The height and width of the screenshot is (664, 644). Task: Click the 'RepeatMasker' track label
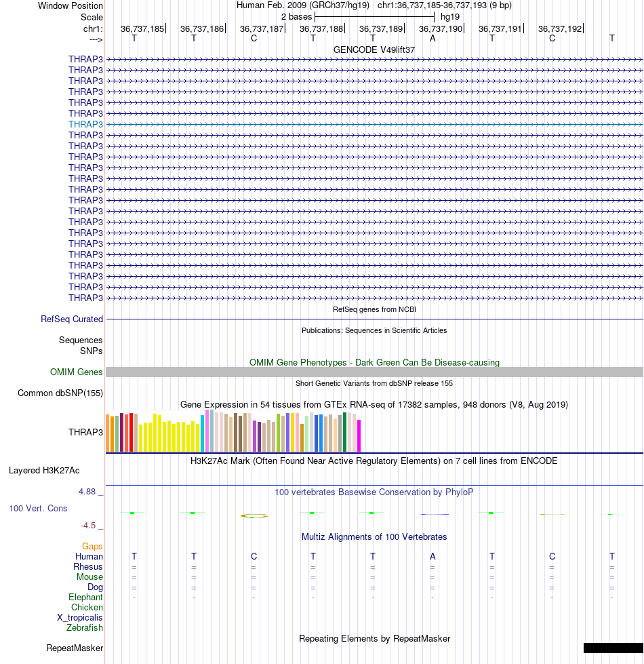pyautogui.click(x=75, y=648)
